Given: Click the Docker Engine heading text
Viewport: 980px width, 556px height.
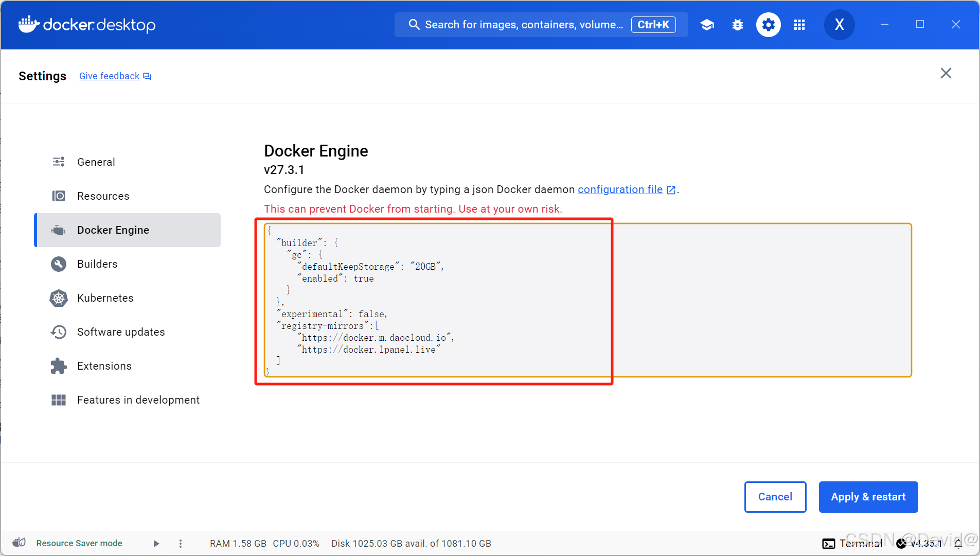Looking at the screenshot, I should [316, 151].
